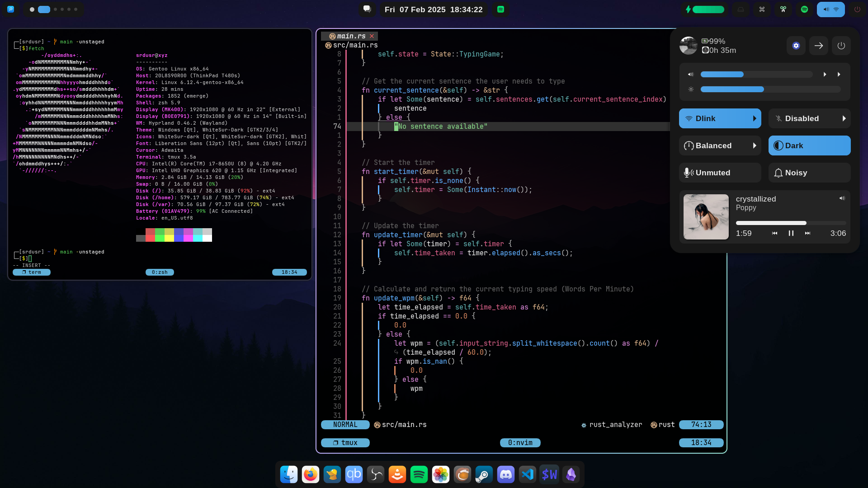Open Steam from the dock
The width and height of the screenshot is (868, 488).
pos(484,474)
